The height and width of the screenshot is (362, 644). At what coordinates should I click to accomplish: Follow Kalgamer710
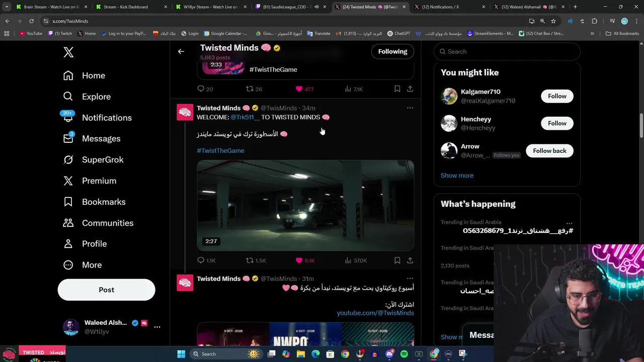pos(557,96)
